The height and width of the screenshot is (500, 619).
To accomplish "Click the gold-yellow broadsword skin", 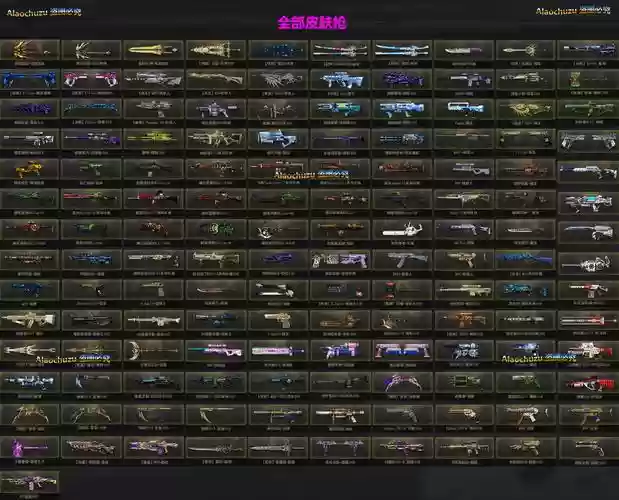I will (153, 50).
